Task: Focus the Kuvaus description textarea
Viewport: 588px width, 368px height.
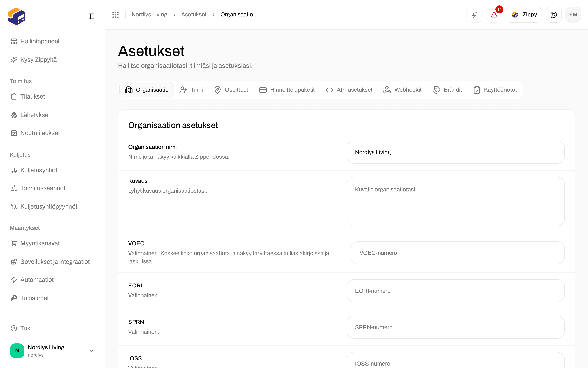Action: [455, 202]
